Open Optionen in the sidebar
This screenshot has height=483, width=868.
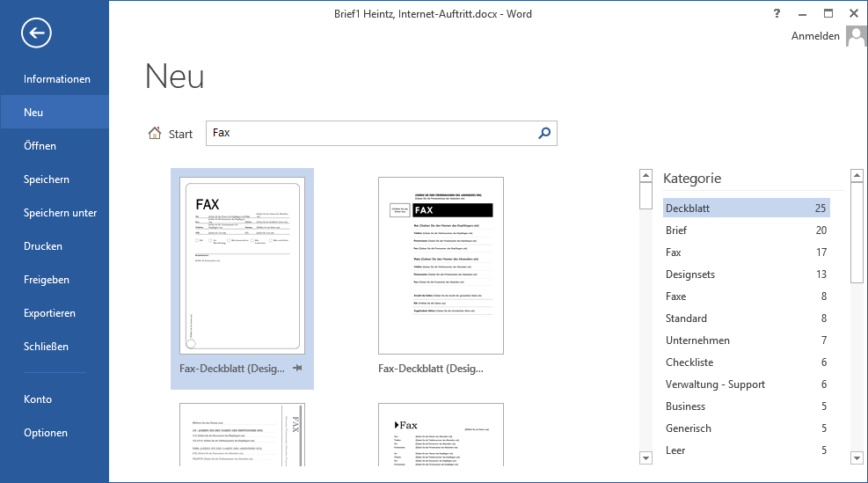46,433
